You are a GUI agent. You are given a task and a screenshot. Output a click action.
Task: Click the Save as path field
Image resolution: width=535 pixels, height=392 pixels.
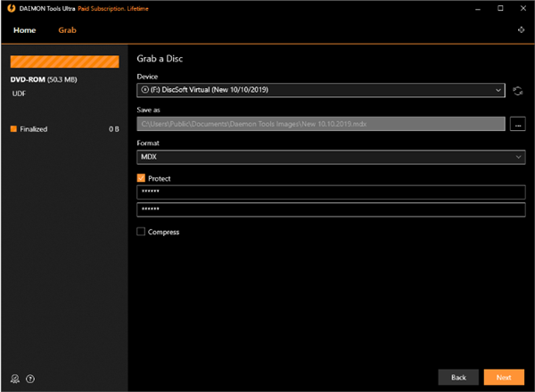pyautogui.click(x=321, y=124)
